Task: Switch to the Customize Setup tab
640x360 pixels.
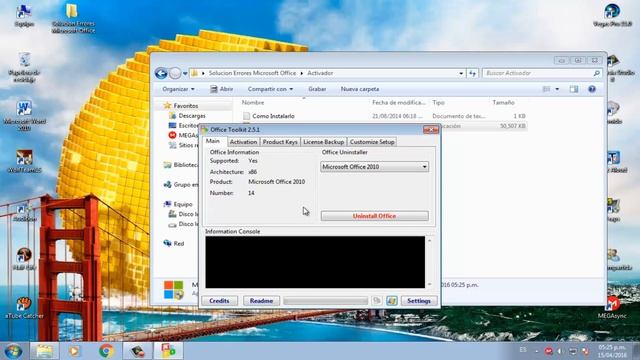Action: (x=372, y=142)
